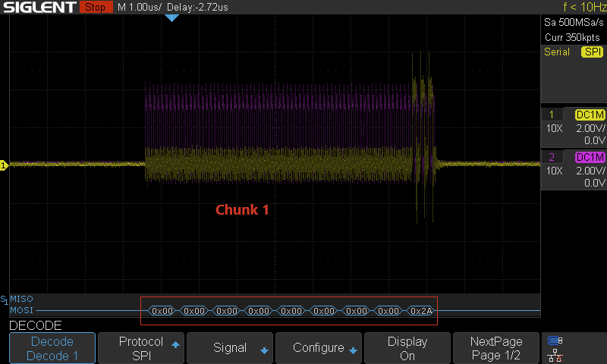
Task: Click the M 1.00us timebase readout
Action: pos(140,7)
